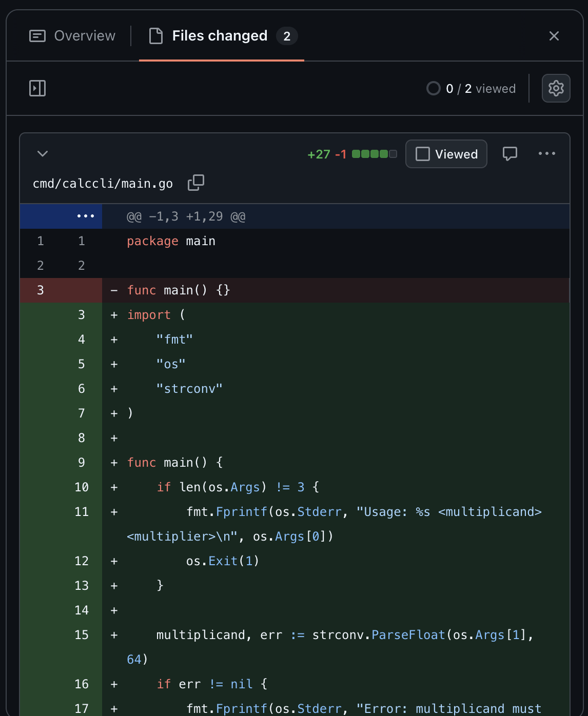Click the cmd/calccli/main.go file name

[x=103, y=184]
